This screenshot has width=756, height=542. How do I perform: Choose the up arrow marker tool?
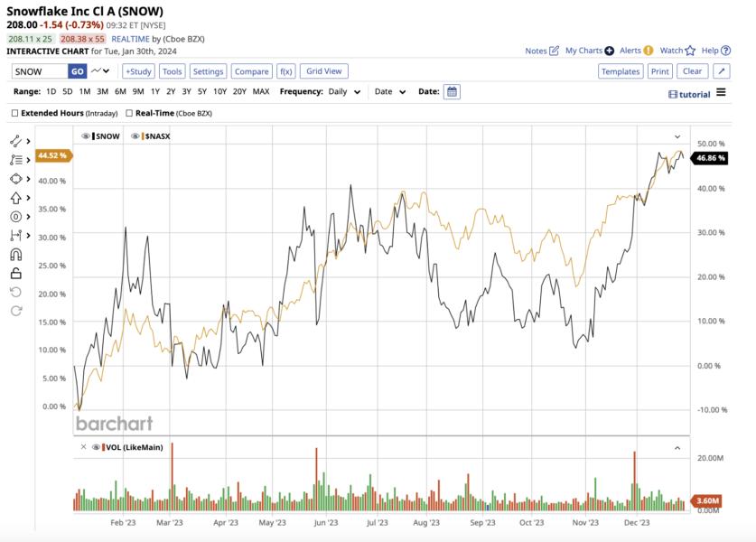click(x=15, y=198)
